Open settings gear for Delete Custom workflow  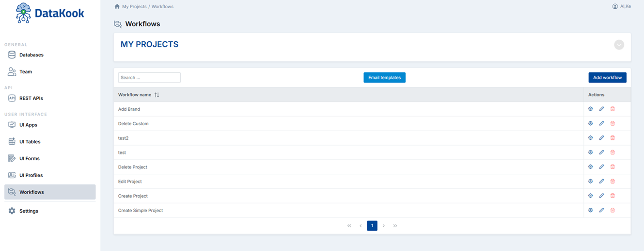point(590,123)
